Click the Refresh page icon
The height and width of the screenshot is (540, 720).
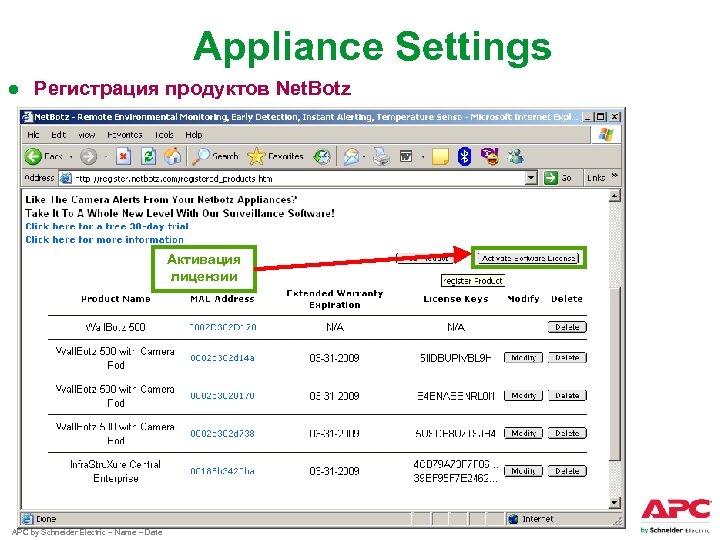click(x=148, y=157)
